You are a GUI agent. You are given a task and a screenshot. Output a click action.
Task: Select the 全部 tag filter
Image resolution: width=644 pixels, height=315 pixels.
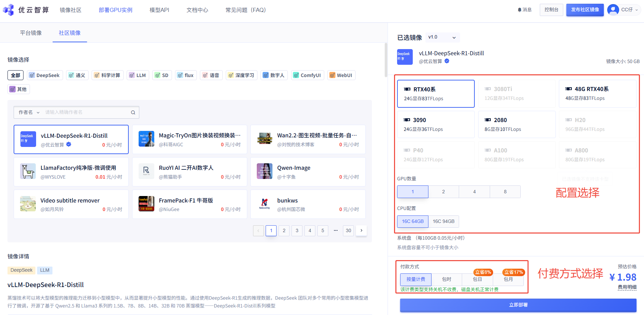pos(16,75)
